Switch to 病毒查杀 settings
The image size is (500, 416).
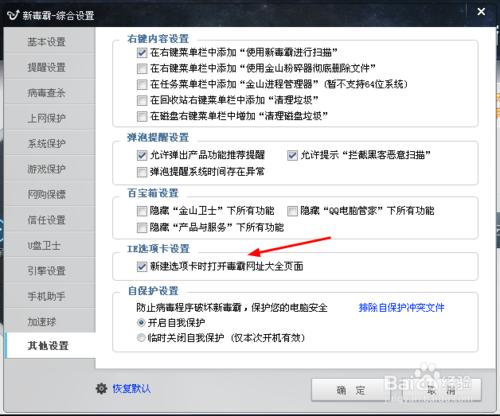[x=50, y=92]
